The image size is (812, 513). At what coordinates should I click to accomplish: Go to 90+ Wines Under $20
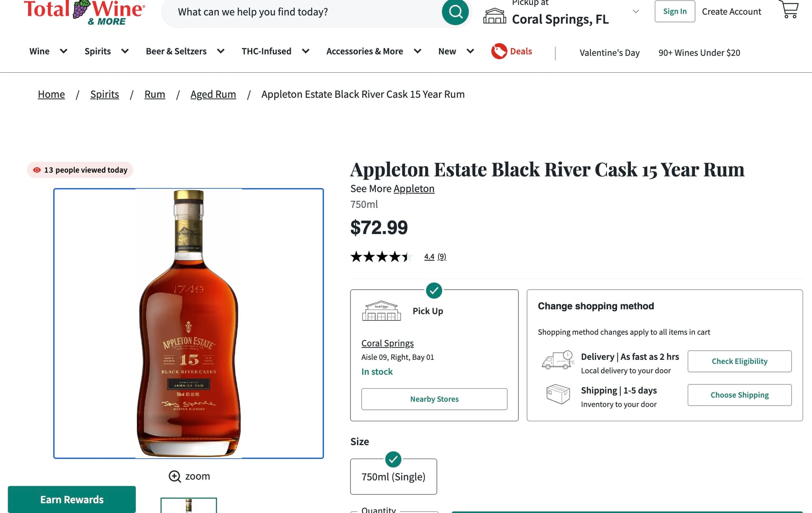[699, 53]
